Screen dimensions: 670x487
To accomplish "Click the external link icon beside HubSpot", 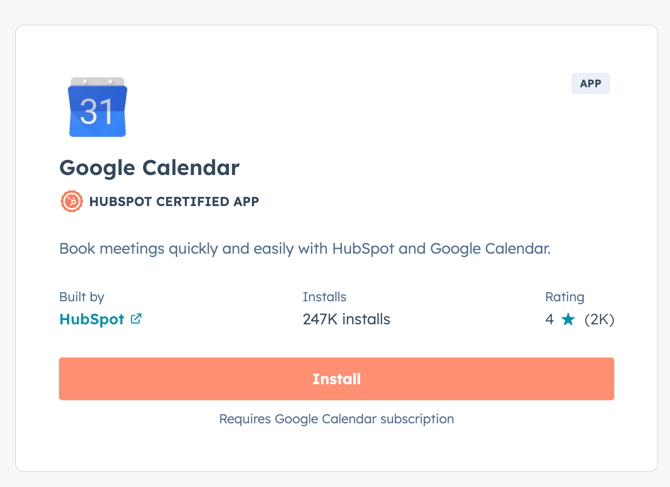I will pyautogui.click(x=136, y=319).
